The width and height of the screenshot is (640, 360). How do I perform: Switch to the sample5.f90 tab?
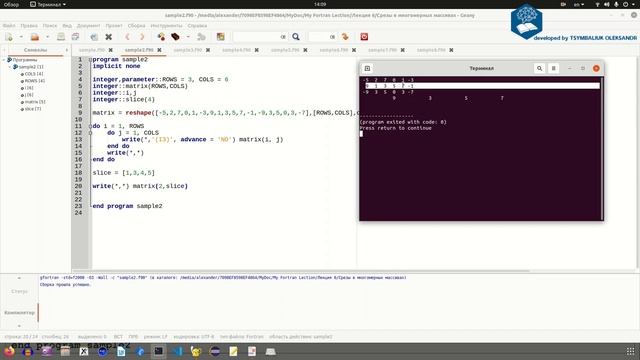tap(285, 50)
